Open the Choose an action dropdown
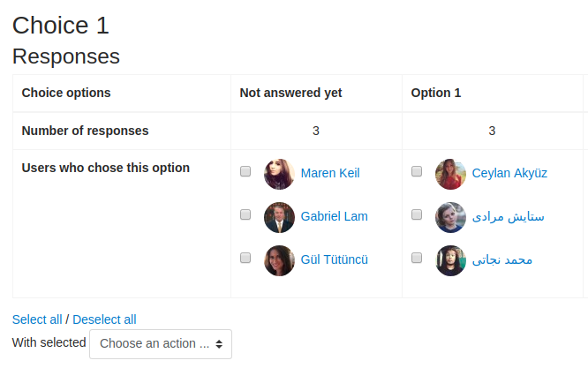Screen dimensions: 588x368 point(161,343)
